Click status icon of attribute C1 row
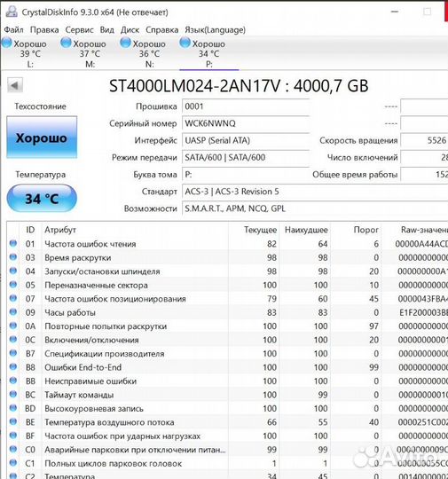 [13, 463]
